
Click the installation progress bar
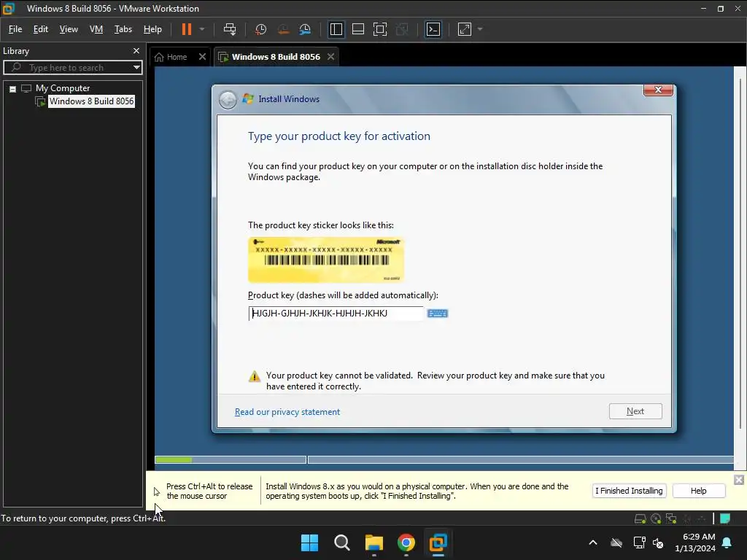444,459
